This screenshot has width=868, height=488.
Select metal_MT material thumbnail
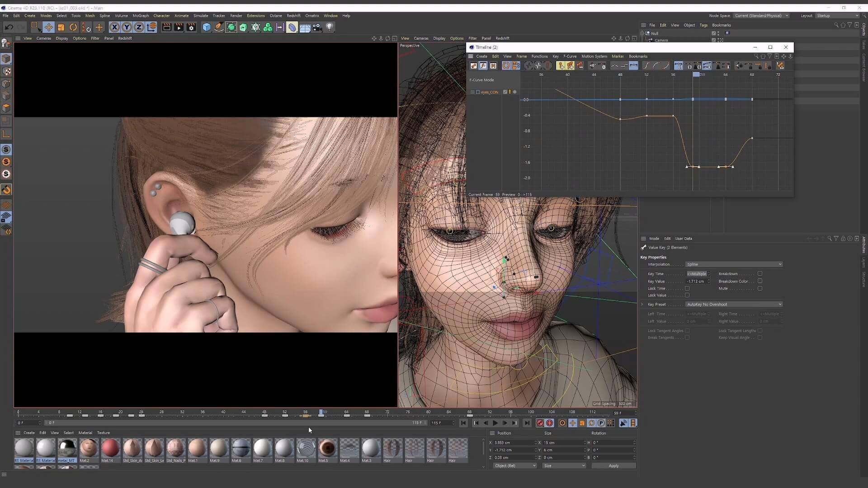(67, 448)
